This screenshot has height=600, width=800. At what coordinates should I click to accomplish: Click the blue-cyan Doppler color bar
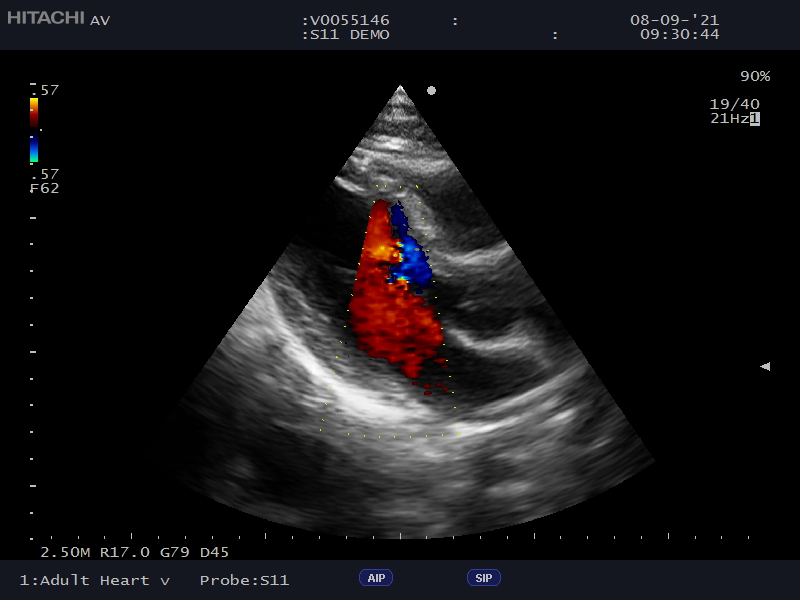point(34,148)
